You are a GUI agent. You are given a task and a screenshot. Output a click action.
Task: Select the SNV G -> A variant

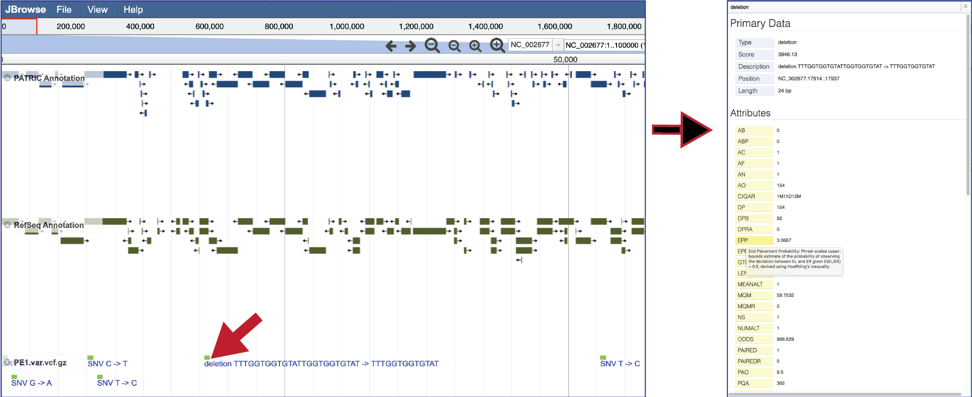[x=31, y=383]
